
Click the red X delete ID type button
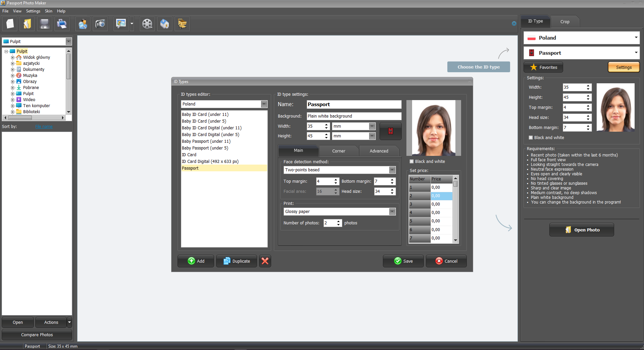[x=265, y=261]
